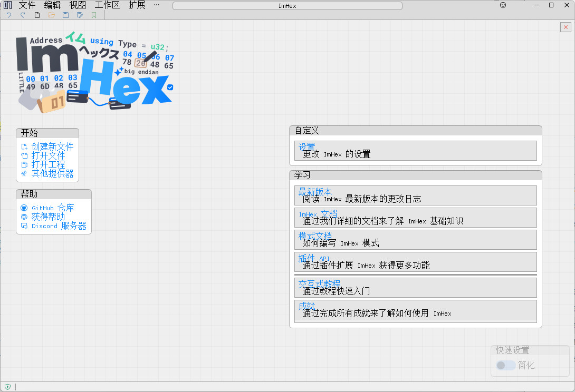The image size is (575, 392).
Task: Click the 创建新文件 link
Action: coord(52,147)
